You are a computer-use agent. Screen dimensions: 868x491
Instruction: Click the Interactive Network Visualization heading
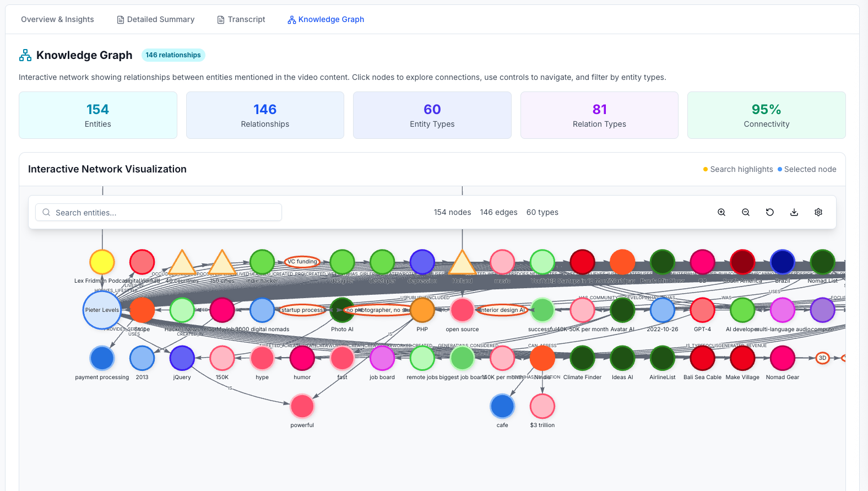click(107, 169)
